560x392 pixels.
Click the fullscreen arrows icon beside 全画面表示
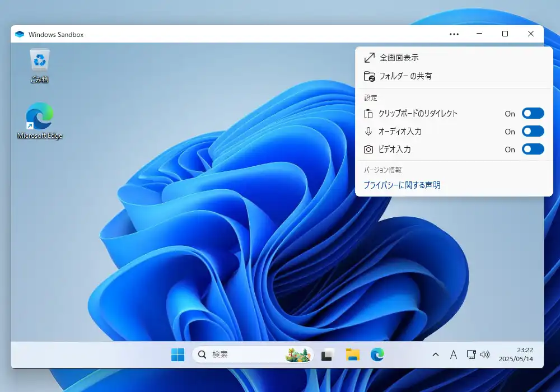(369, 58)
